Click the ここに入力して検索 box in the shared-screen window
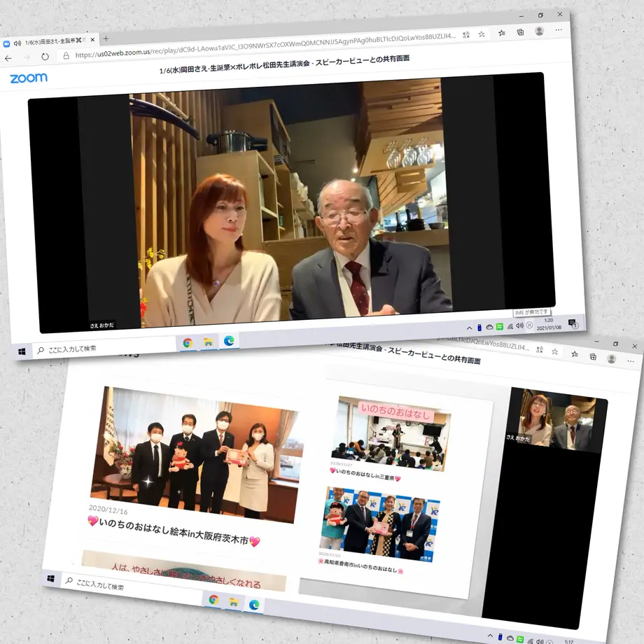The height and width of the screenshot is (644, 644). [x=132, y=588]
